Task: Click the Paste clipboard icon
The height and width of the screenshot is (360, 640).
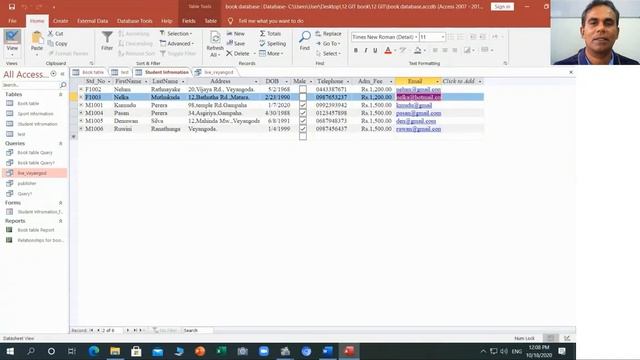Action: (37, 38)
